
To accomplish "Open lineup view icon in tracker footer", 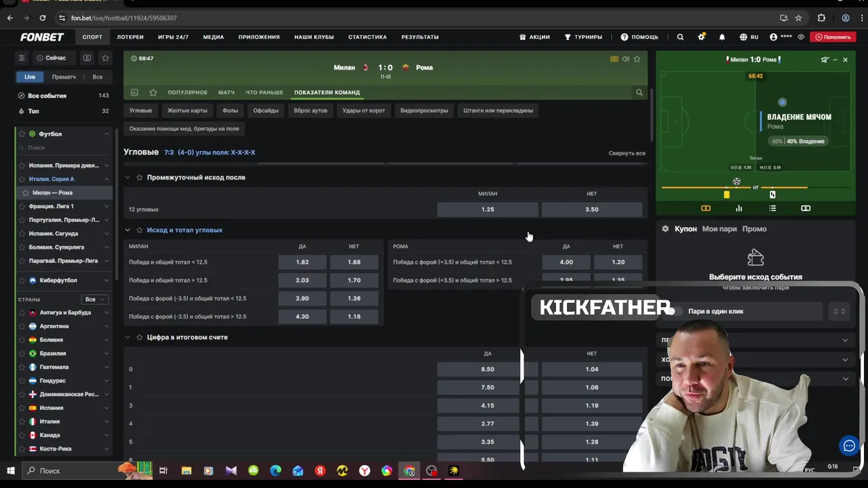I will click(x=806, y=208).
